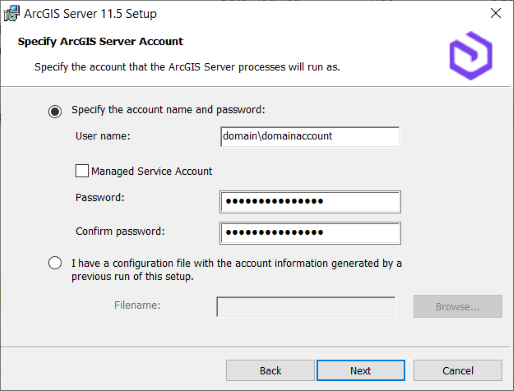Click the ArcGIS Server setup title bar icon

click(11, 13)
